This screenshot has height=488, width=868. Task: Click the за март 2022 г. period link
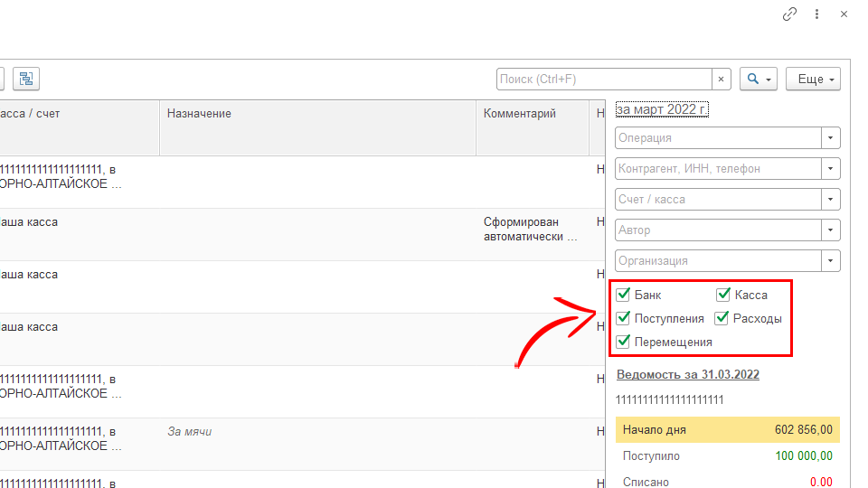coord(662,109)
